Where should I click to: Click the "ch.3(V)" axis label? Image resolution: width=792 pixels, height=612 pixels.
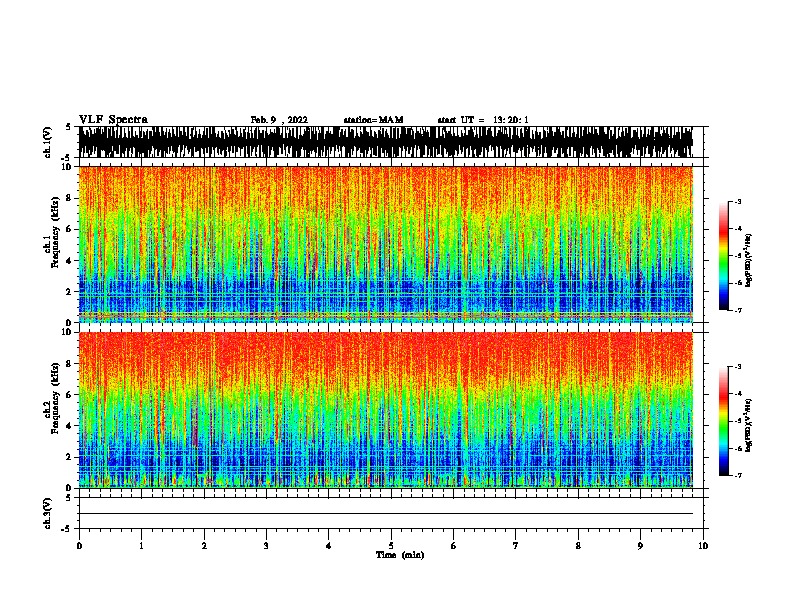tap(48, 513)
